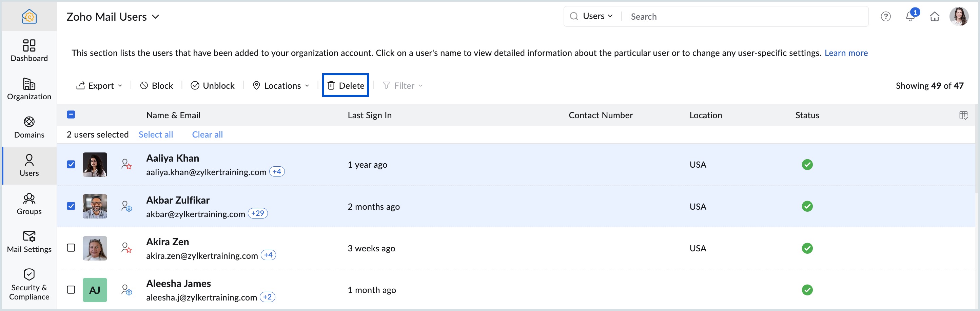Open Security & Compliance section
This screenshot has height=311, width=980.
29,284
